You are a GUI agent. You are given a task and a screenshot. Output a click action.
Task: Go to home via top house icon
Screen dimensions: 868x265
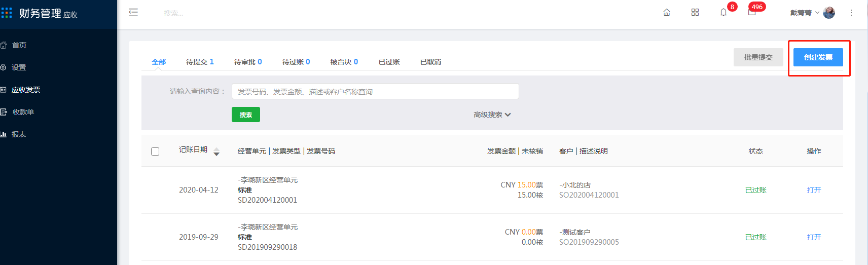tap(667, 13)
